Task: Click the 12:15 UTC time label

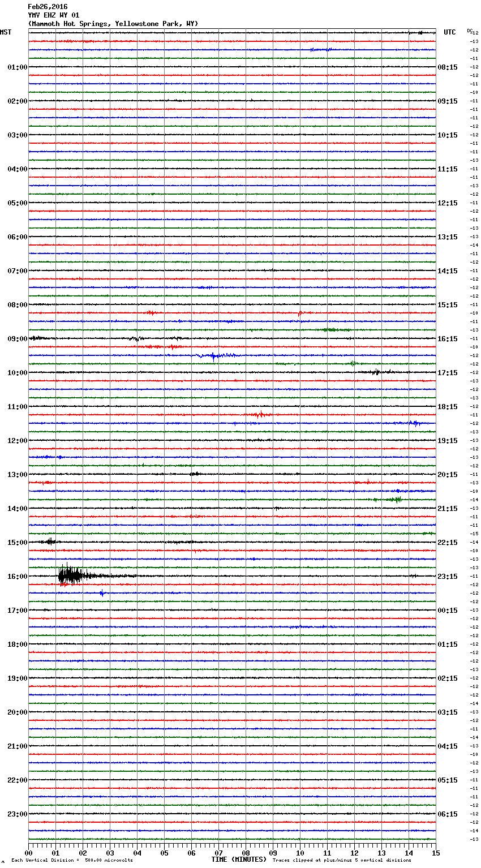Action: point(448,203)
